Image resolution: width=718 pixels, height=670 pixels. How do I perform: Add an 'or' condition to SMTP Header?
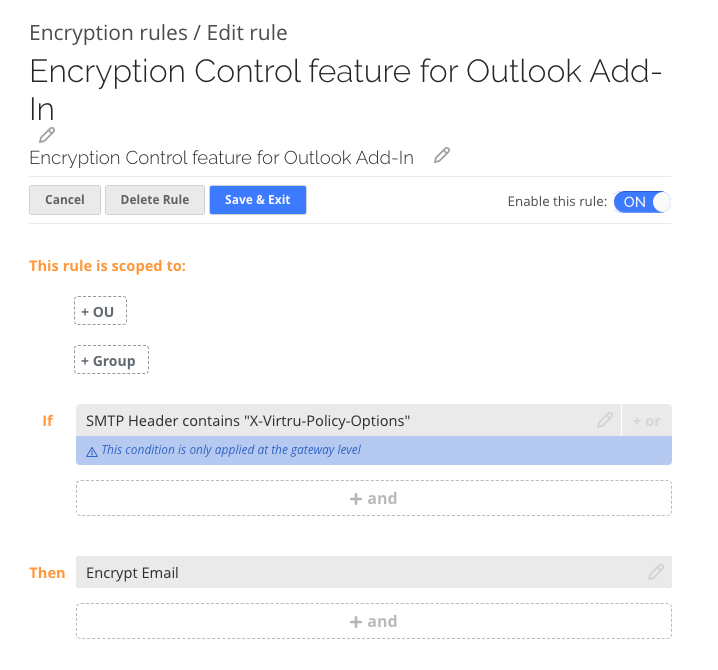point(647,420)
